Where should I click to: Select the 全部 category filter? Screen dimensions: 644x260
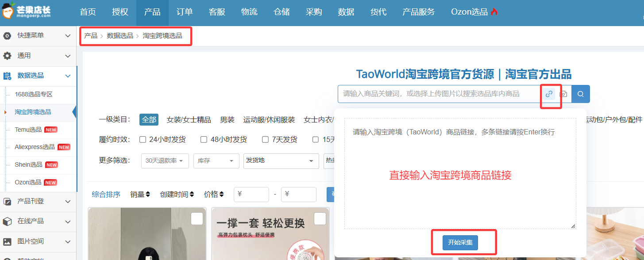[149, 119]
